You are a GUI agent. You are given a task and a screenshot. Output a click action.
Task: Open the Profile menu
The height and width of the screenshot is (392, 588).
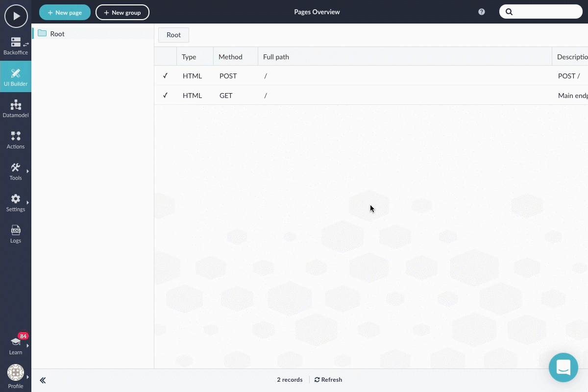pyautogui.click(x=16, y=376)
